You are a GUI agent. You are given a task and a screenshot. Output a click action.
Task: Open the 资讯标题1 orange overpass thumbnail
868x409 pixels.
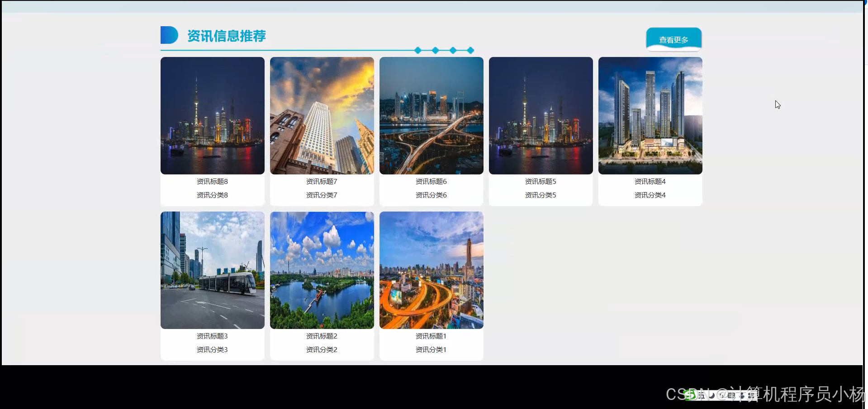(432, 270)
